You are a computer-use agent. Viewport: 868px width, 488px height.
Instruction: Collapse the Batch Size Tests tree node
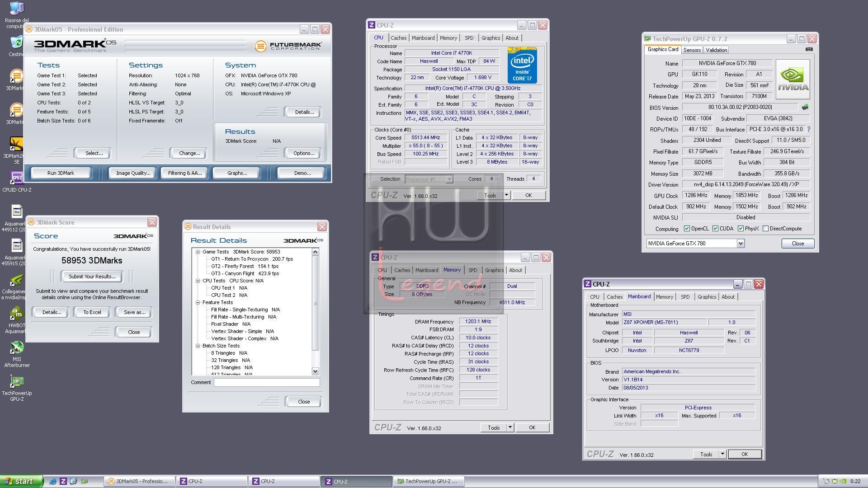198,346
